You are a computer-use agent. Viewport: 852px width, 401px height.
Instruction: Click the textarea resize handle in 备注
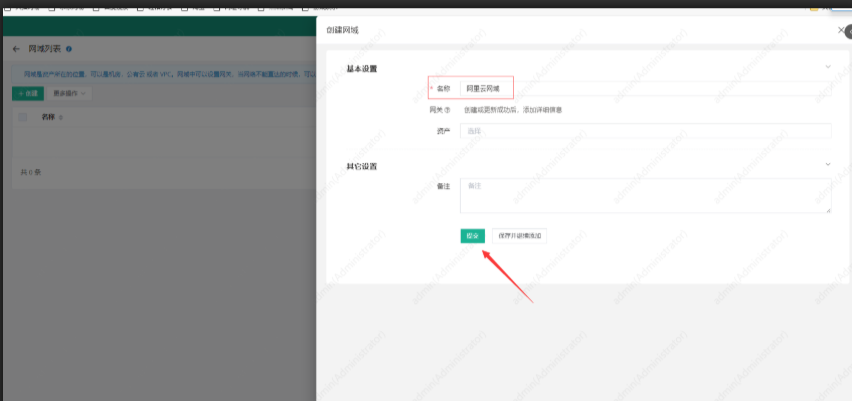828,210
